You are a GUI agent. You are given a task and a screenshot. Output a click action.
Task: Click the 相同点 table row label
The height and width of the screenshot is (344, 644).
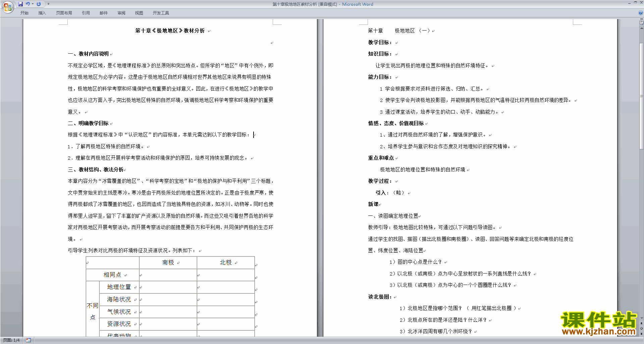click(x=112, y=275)
